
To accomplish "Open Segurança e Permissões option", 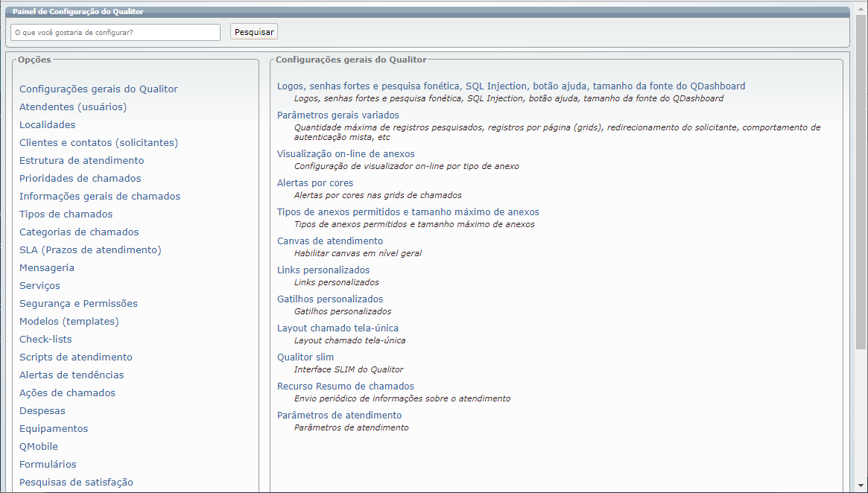I will click(x=79, y=303).
